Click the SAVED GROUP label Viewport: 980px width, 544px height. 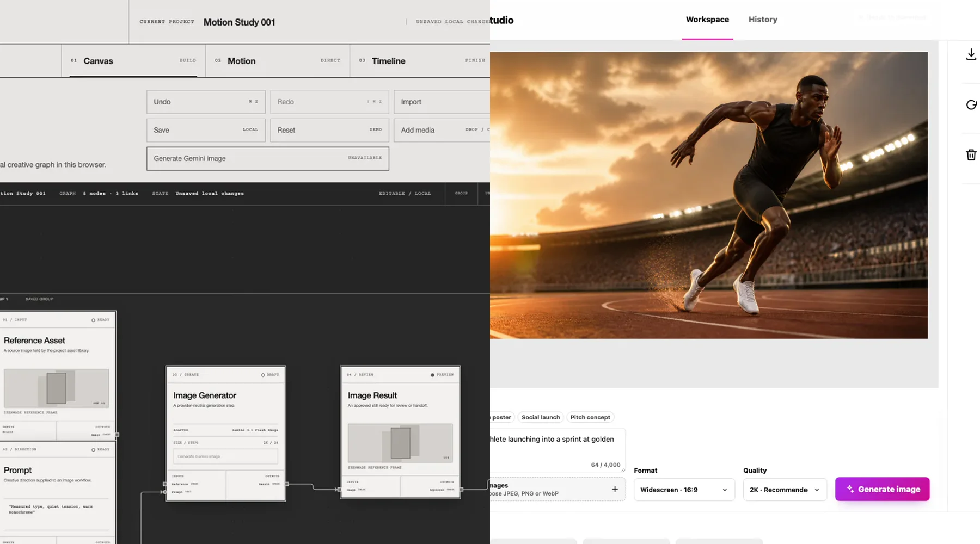click(x=39, y=299)
